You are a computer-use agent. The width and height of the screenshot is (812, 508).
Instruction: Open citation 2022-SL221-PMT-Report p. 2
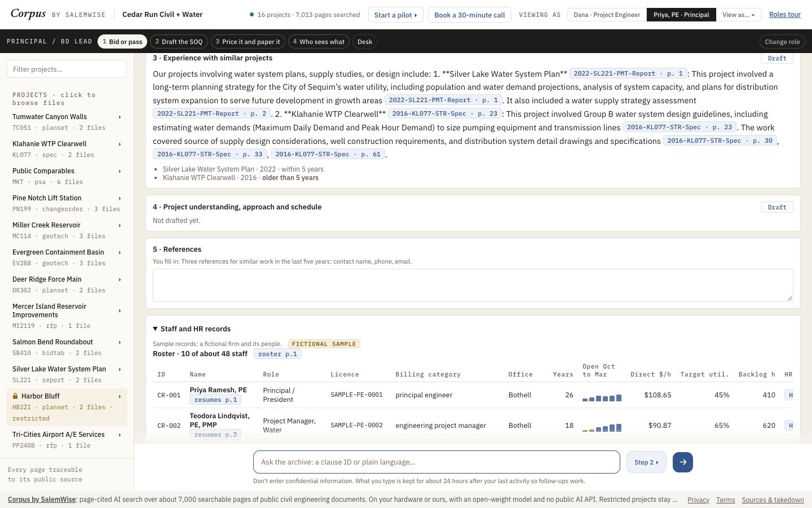coord(211,113)
